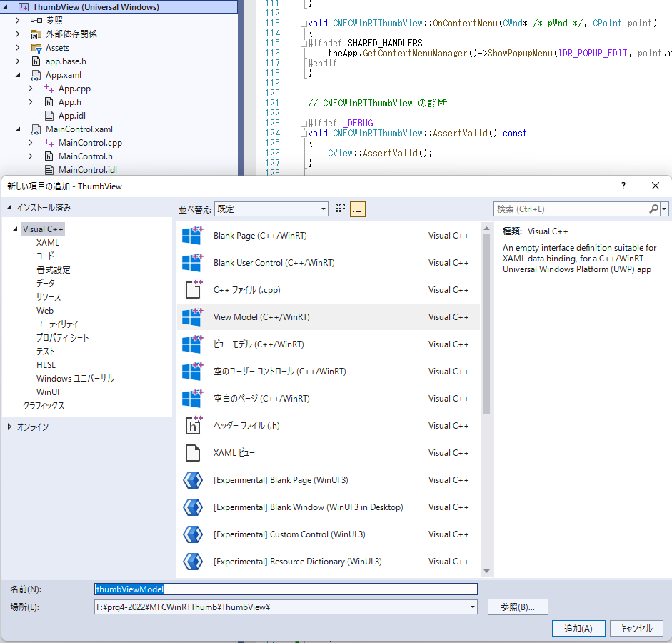The image size is (672, 643).
Task: Click the Experimental Custom Control WinUI 3 icon
Action: (x=193, y=534)
